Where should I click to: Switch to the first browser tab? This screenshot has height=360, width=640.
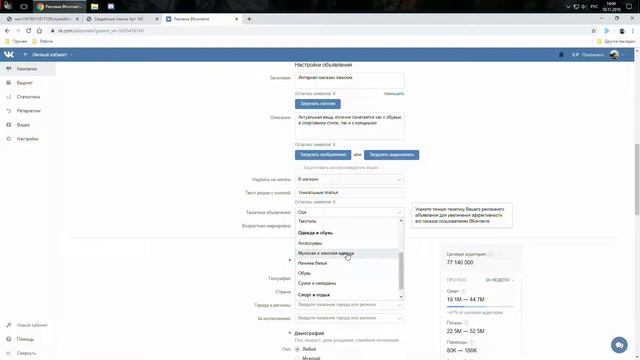pos(42,19)
